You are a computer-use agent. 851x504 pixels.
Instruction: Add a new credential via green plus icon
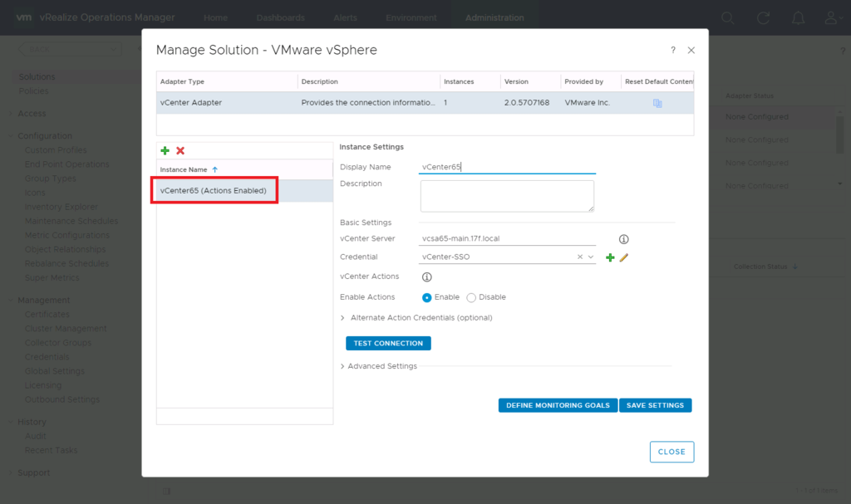click(612, 257)
